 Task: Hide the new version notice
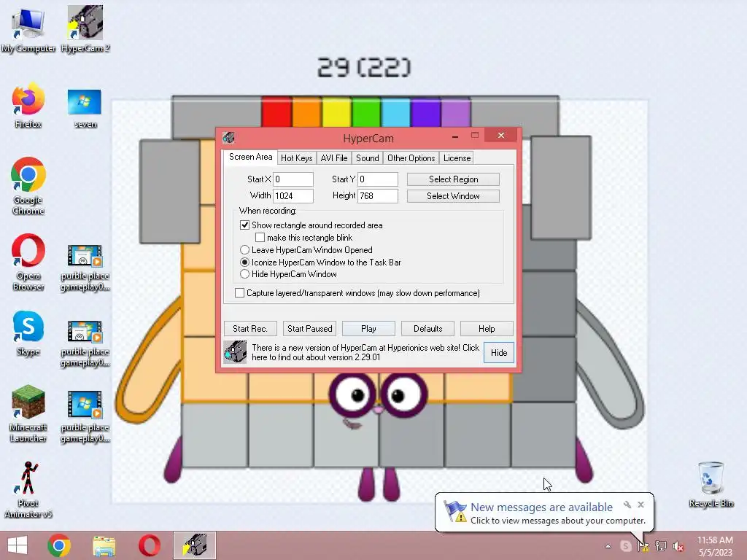tap(499, 352)
